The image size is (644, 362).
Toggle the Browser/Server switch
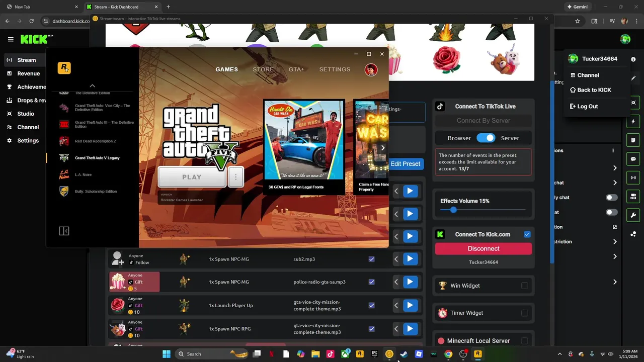(486, 138)
